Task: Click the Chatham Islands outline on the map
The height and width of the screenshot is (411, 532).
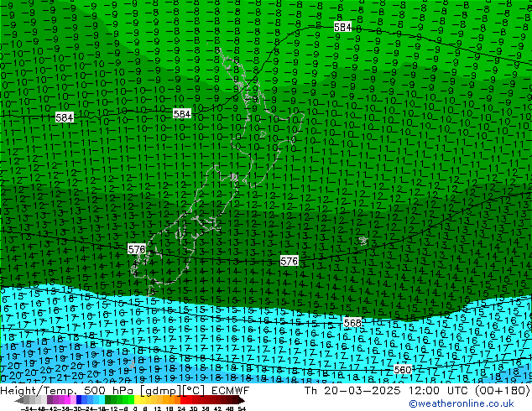Action: point(362,241)
